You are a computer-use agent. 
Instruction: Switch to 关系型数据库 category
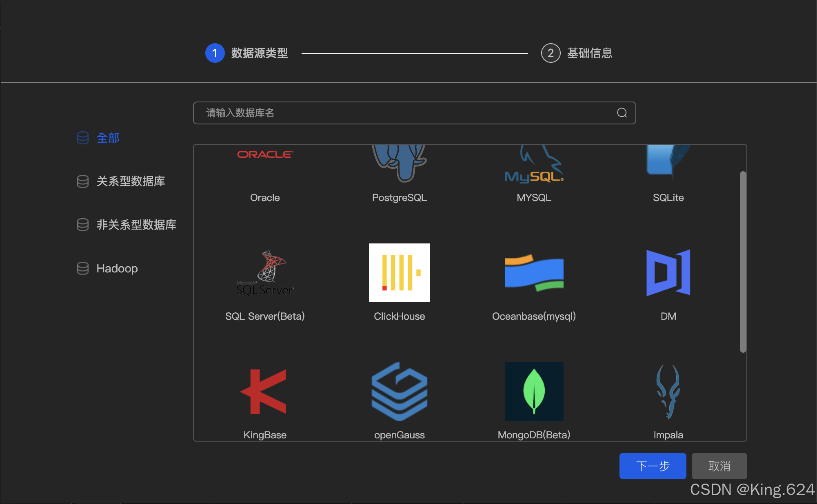130,181
